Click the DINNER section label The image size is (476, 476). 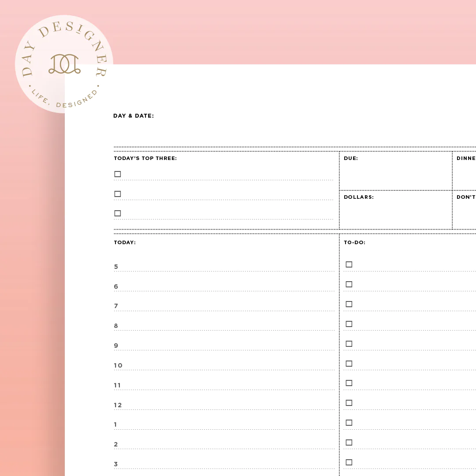pyautogui.click(x=467, y=158)
